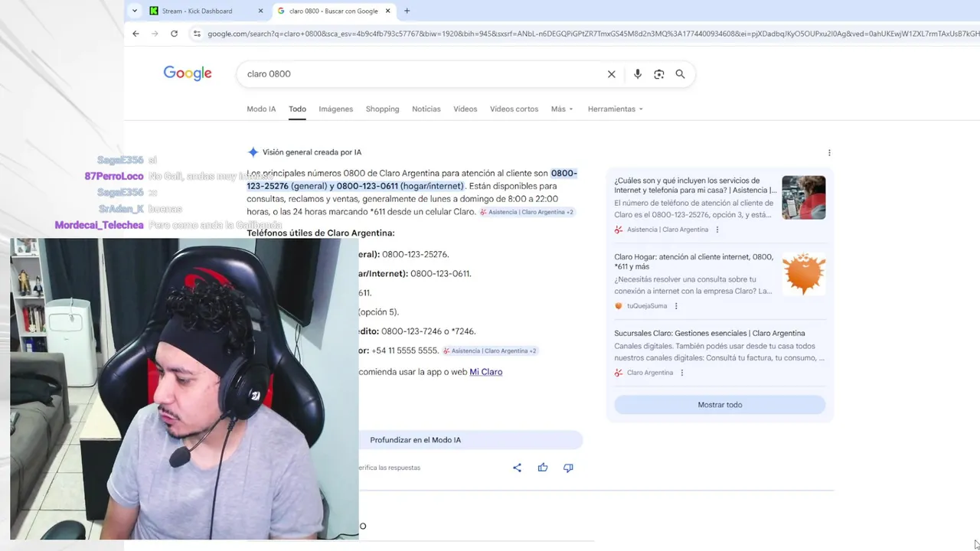Open the three-dot menu beside tuQuejaSuma
Screen dimensions: 980x551
click(x=676, y=306)
